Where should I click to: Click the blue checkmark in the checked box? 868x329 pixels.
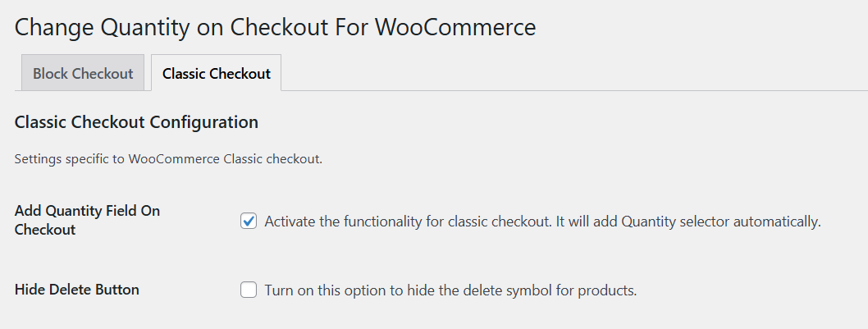pyautogui.click(x=249, y=222)
